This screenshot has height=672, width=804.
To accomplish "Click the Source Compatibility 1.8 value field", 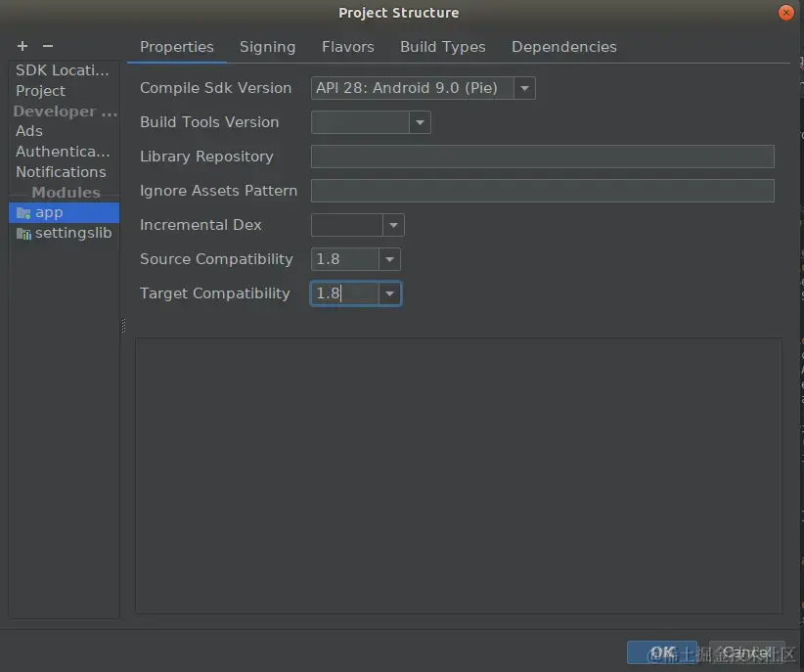I will pos(344,259).
